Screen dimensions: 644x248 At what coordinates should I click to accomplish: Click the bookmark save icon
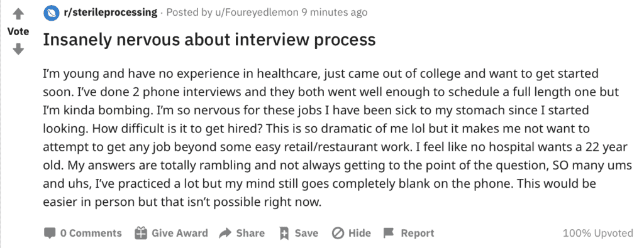[284, 233]
